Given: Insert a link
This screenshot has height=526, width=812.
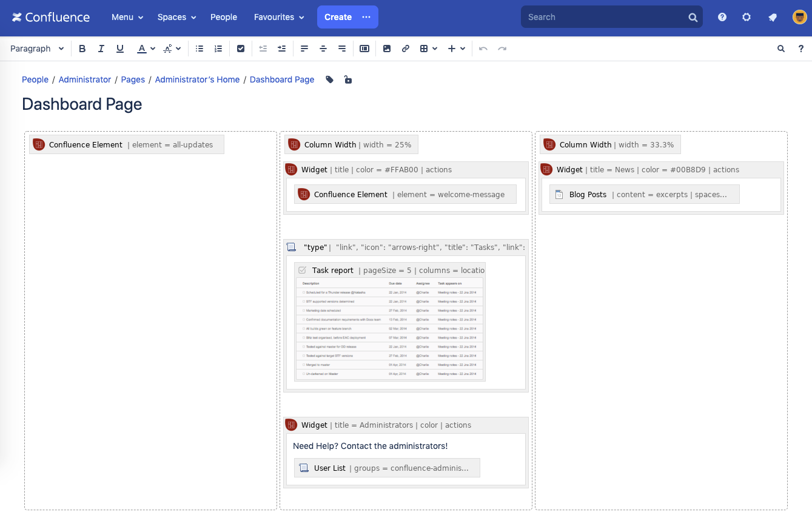Looking at the screenshot, I should tap(406, 49).
